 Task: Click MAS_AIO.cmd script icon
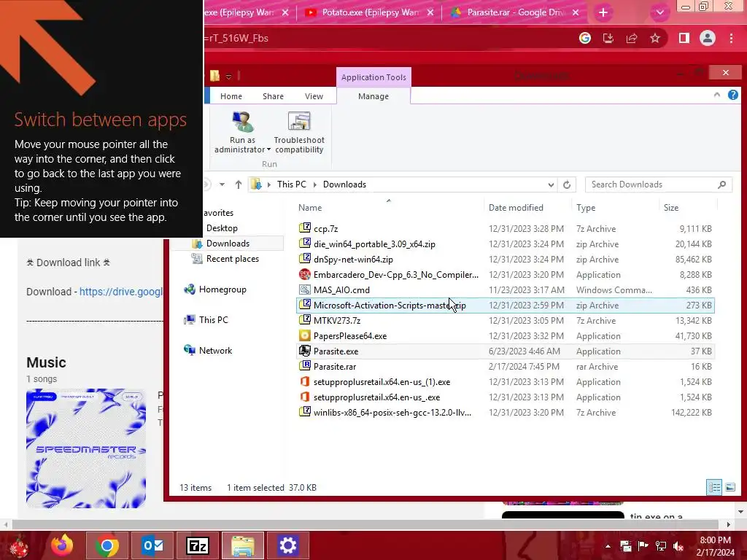305,289
